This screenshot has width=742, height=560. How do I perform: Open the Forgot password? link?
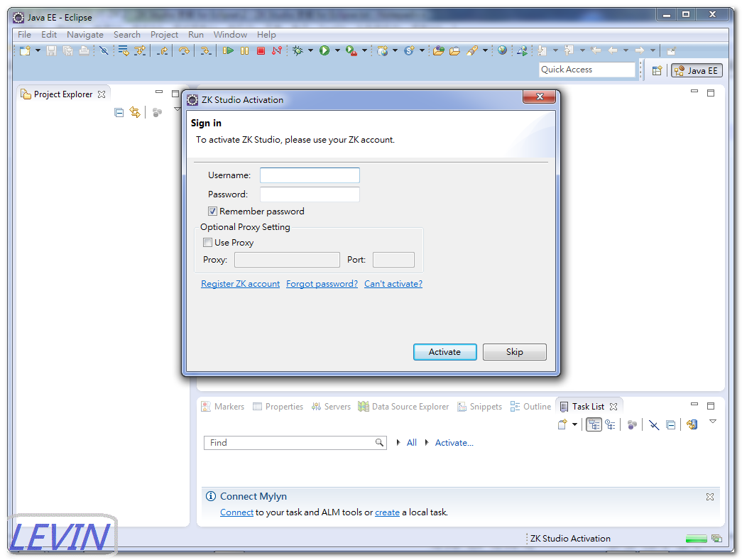[322, 284]
